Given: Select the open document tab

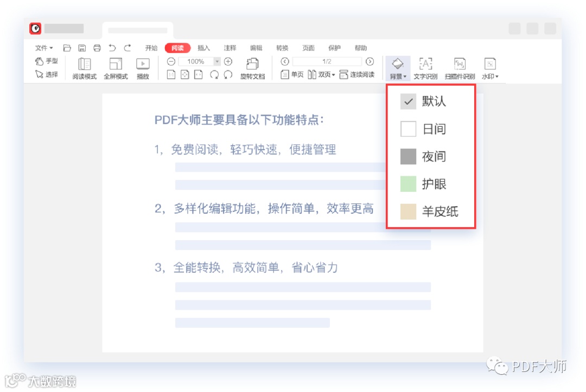Looking at the screenshot, I should (x=137, y=30).
